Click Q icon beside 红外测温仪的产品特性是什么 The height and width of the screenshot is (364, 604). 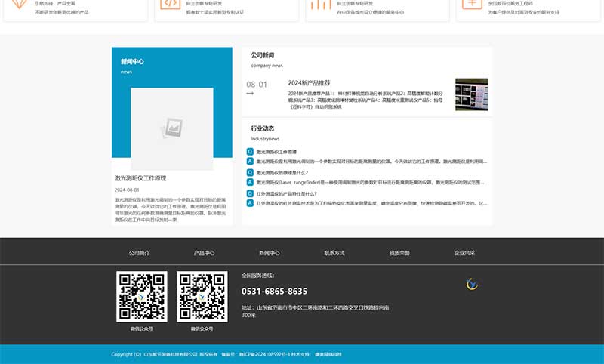coord(250,194)
